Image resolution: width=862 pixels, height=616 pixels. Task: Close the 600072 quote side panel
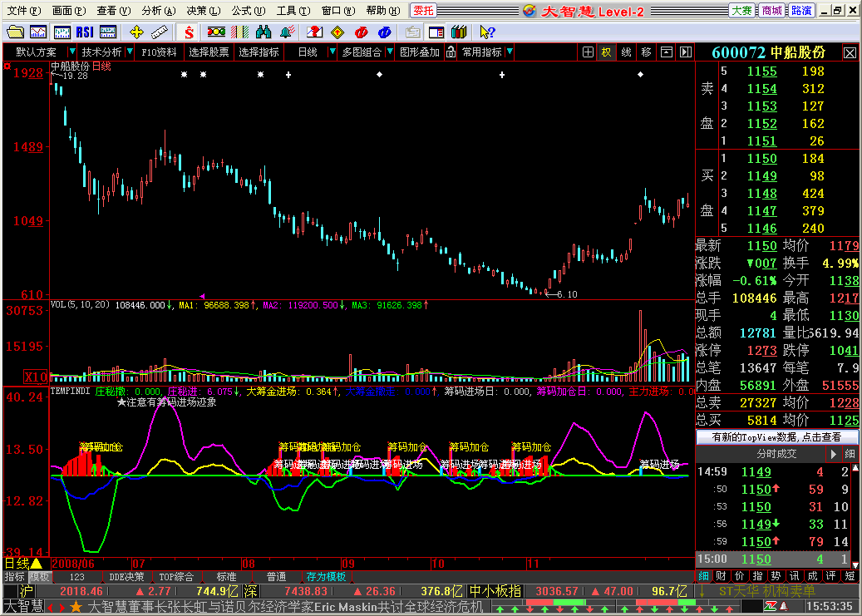tap(850, 53)
